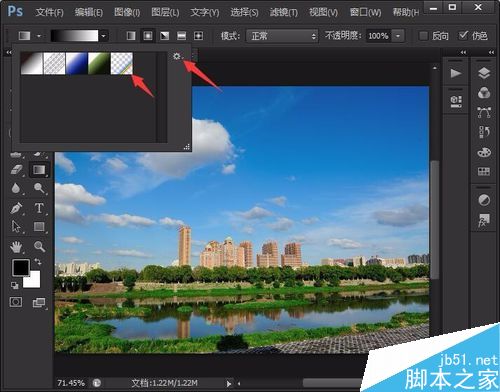
Task: Open the 编辑(E) menu
Action: (89, 13)
